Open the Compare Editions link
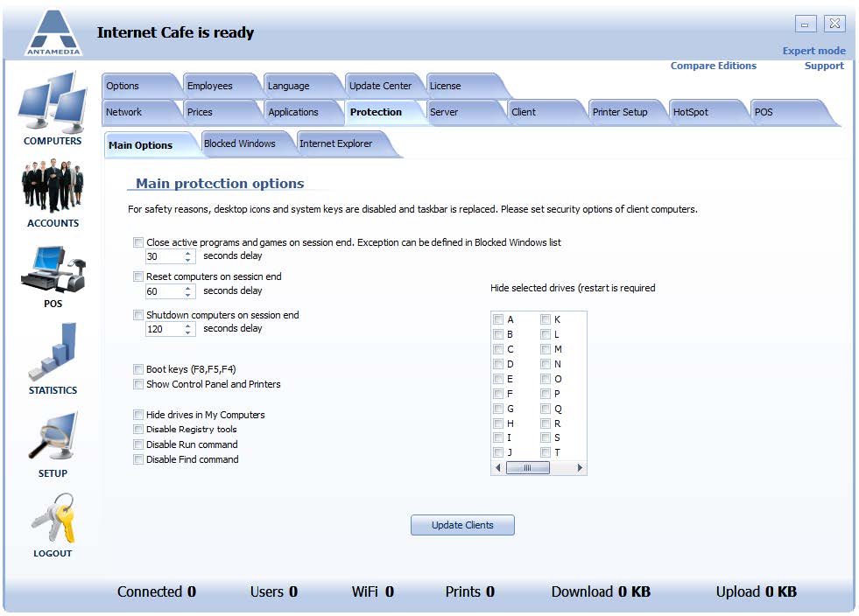Screen dimensions: 859x616 pos(714,66)
